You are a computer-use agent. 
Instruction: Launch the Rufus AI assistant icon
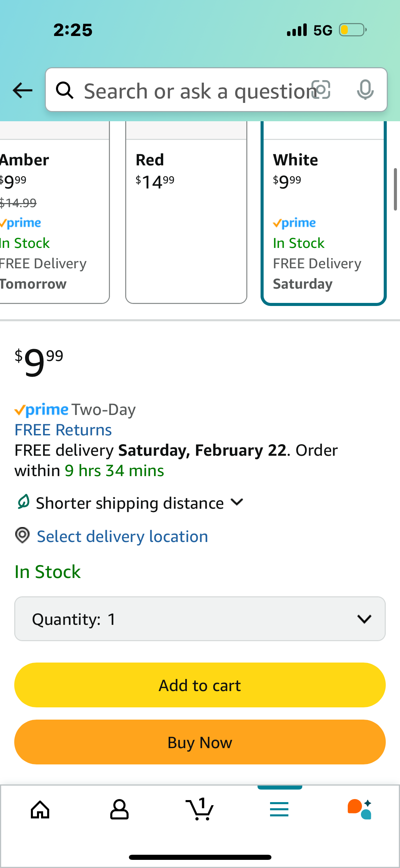point(359,810)
